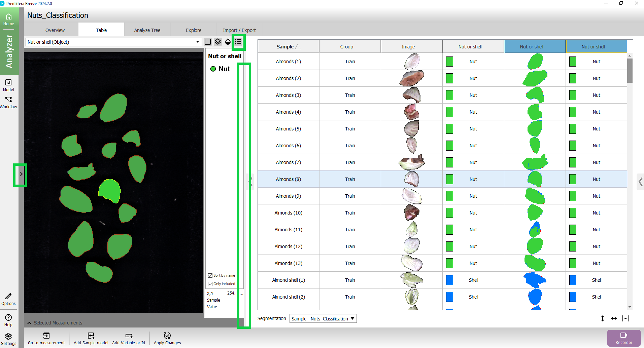Screen dimensions: 644x348
Task: Select the green Nut class radio
Action: 213,69
